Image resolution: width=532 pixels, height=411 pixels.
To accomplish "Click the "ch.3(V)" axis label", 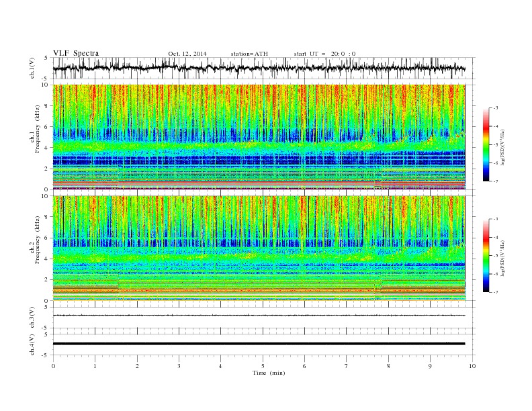I will coord(32,318).
